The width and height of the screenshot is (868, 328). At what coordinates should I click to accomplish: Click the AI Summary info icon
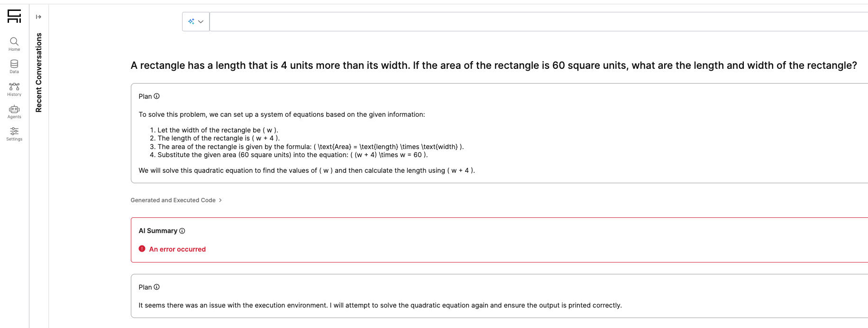point(182,231)
